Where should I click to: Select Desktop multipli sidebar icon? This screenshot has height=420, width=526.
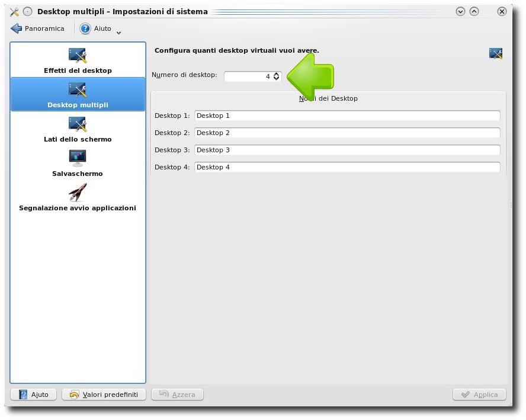[x=78, y=90]
